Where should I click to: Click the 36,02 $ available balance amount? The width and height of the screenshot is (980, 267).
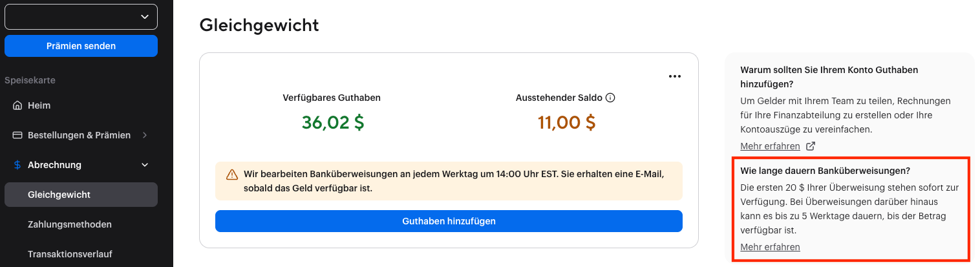tap(332, 122)
